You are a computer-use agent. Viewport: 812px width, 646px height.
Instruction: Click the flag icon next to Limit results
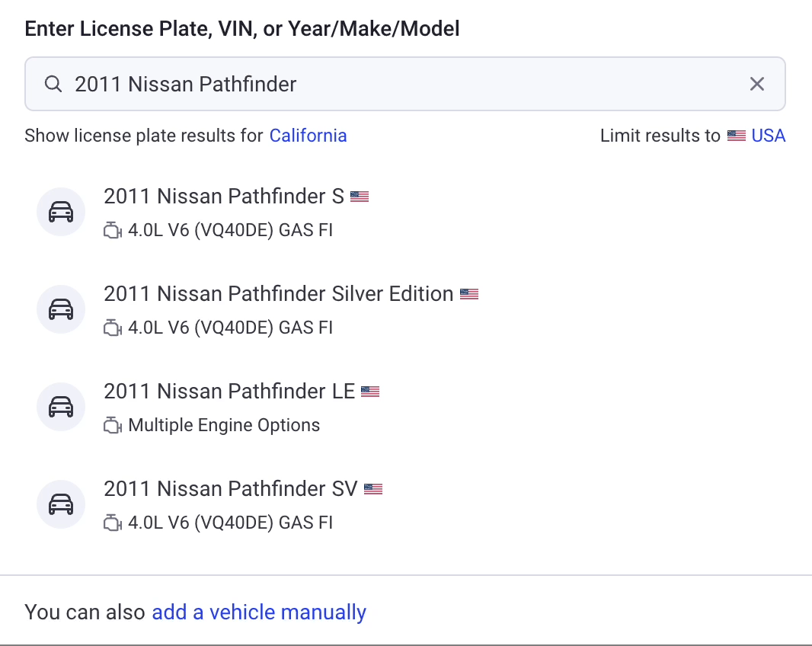tap(736, 135)
